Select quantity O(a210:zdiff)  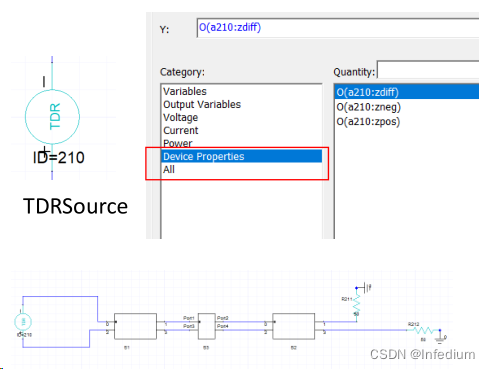pos(407,92)
